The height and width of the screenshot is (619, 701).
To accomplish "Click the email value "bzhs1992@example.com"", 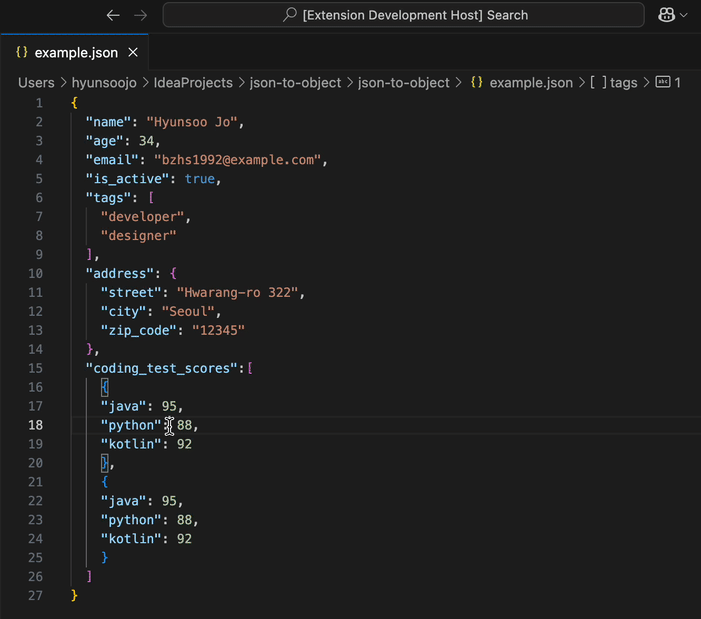I will tap(237, 160).
